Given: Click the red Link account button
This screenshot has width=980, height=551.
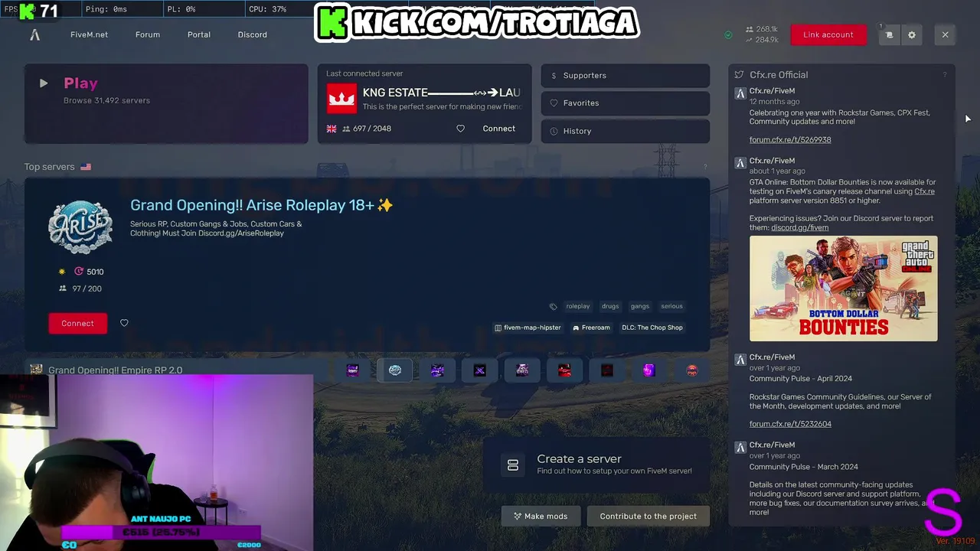Looking at the screenshot, I should (828, 34).
